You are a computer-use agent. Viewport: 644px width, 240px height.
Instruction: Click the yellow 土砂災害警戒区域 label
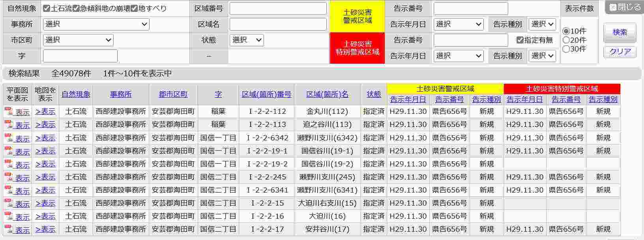pyautogui.click(x=358, y=16)
